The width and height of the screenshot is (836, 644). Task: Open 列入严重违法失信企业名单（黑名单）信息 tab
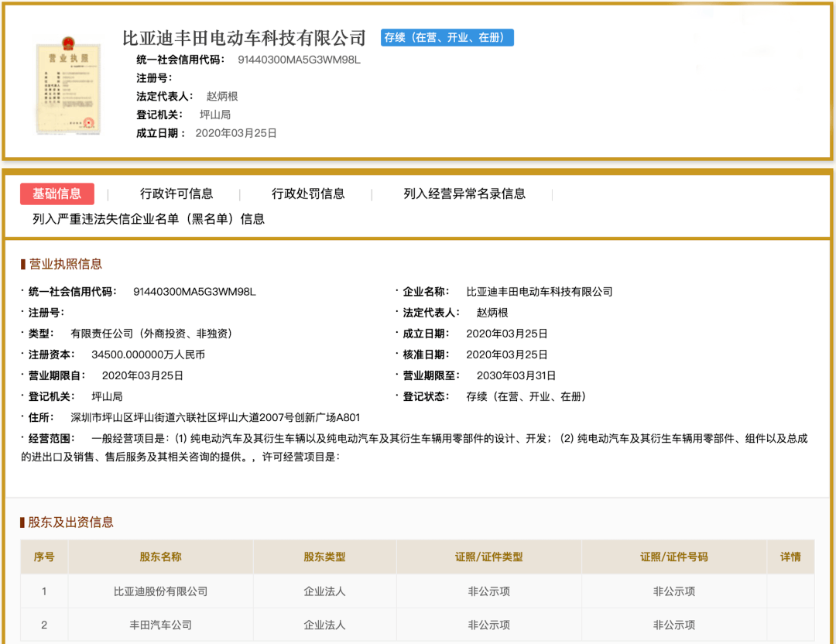click(x=148, y=219)
